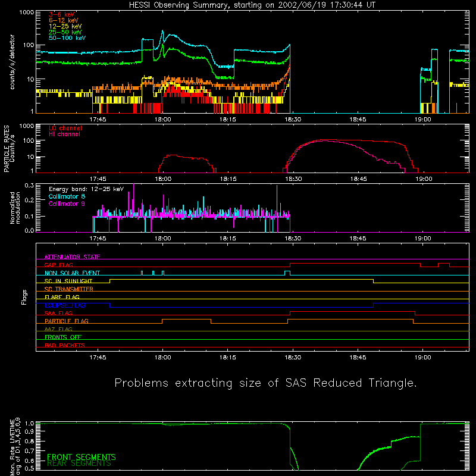
Task: Select the REAR SEGMENTS legend label
Action: tap(79, 463)
